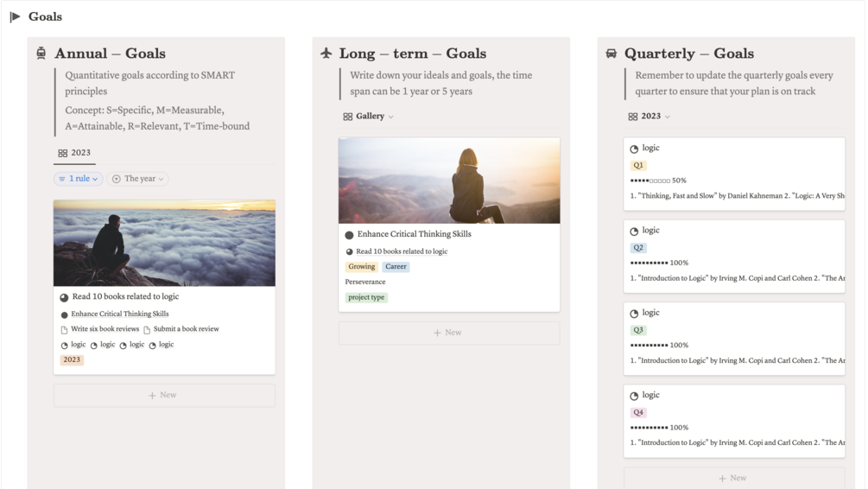This screenshot has height=489, width=868.
Task: Open the Gallery view dropdown
Action: click(x=369, y=117)
